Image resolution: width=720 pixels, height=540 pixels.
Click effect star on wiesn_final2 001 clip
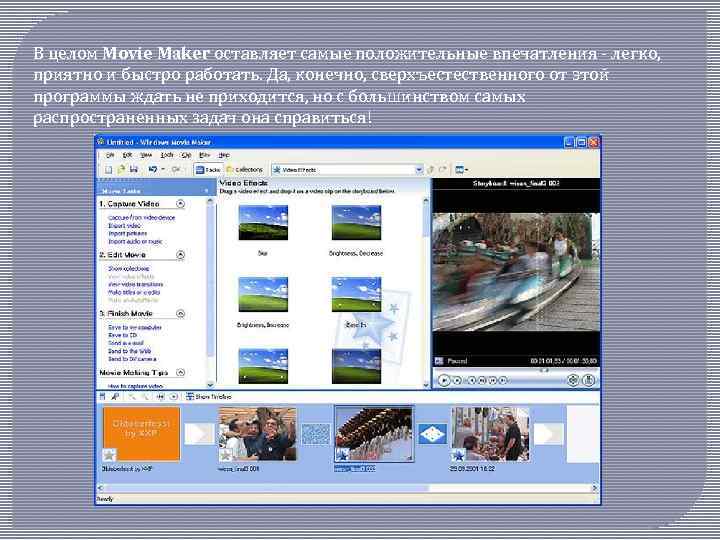point(225,455)
